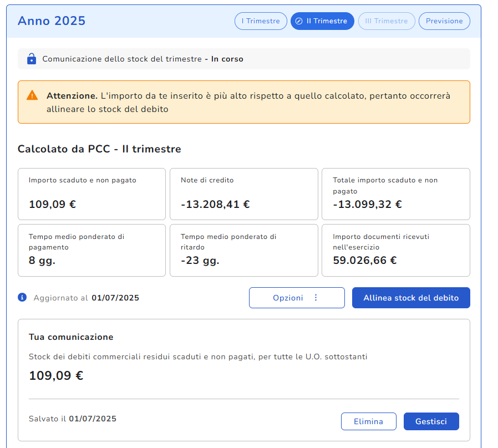Image resolution: width=498 pixels, height=448 pixels.
Task: Click Tempo medio ponderato di ritardo card
Action: click(x=243, y=250)
